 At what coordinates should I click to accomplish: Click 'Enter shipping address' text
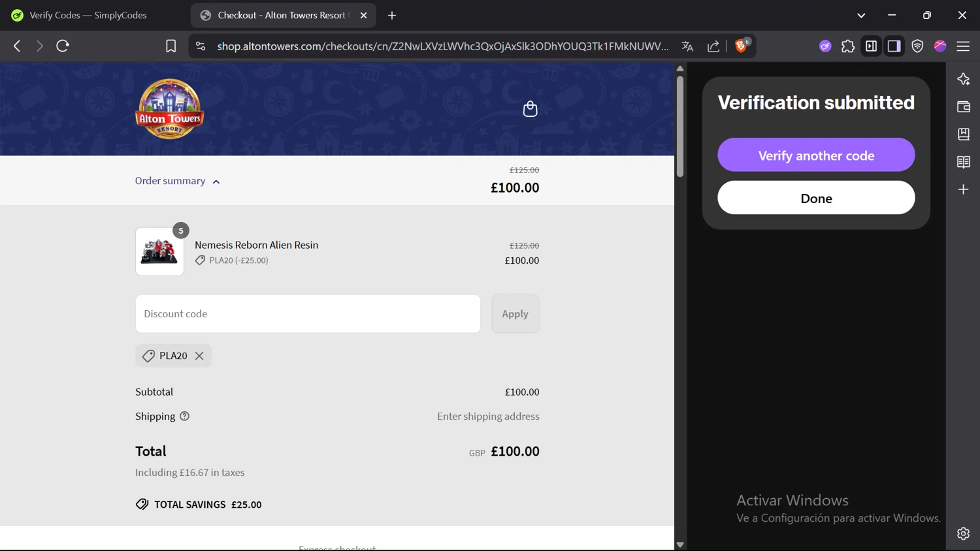pos(488,417)
